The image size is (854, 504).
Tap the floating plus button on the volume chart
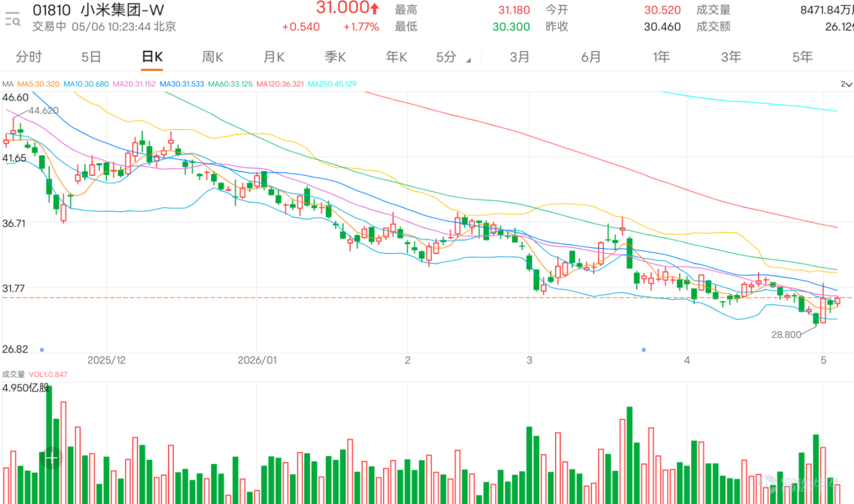(x=51, y=457)
